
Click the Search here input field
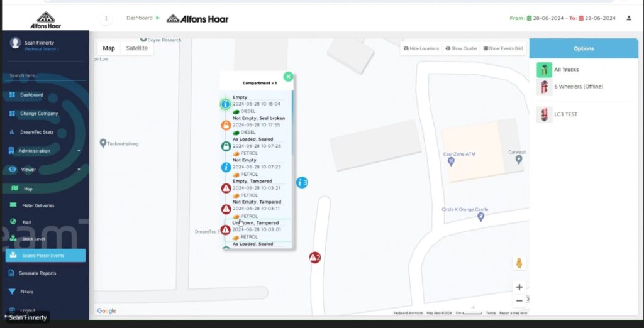pyautogui.click(x=45, y=75)
